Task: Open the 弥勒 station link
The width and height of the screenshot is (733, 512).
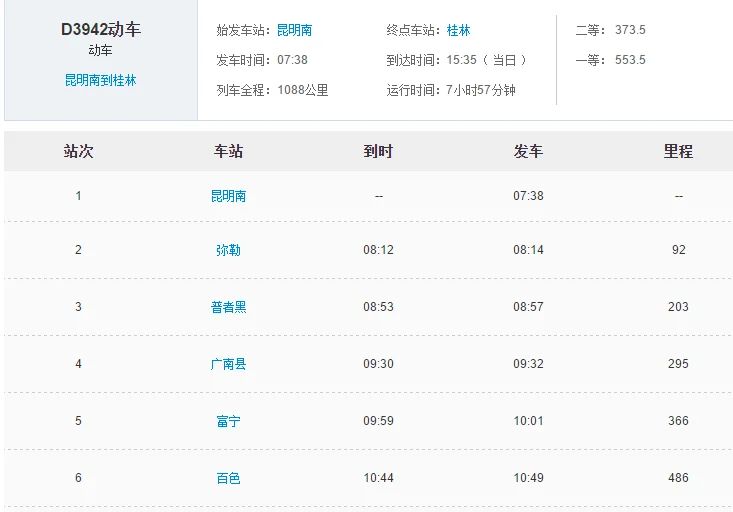Action: click(228, 250)
